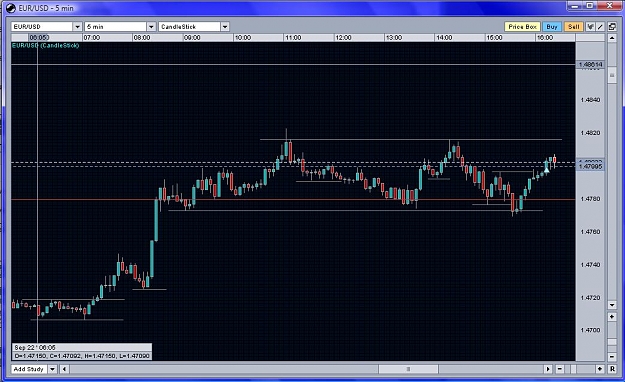
Task: Click the 11:00 time axis label
Action: pyautogui.click(x=293, y=38)
